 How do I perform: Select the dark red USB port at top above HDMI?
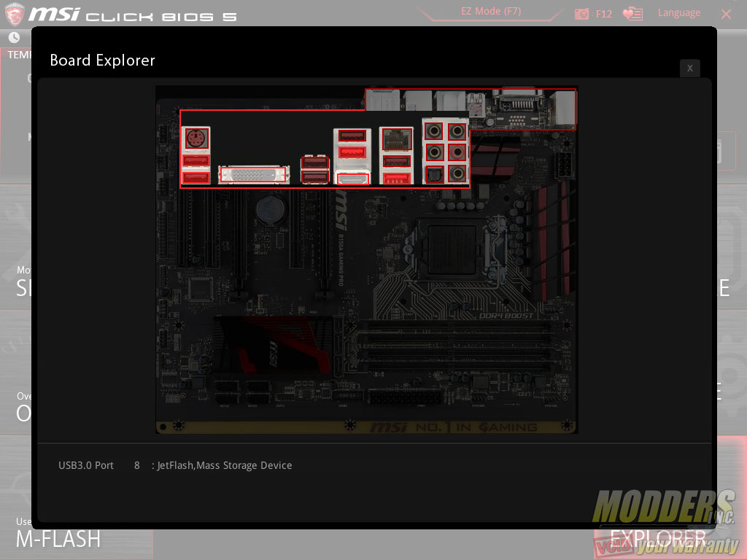pyautogui.click(x=352, y=136)
